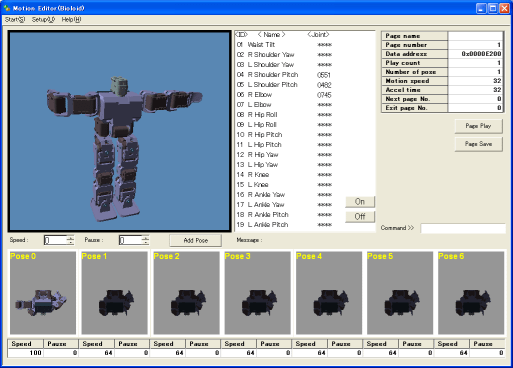This screenshot has width=513, height=368.
Task: Click the Add Pose button
Action: tap(196, 240)
